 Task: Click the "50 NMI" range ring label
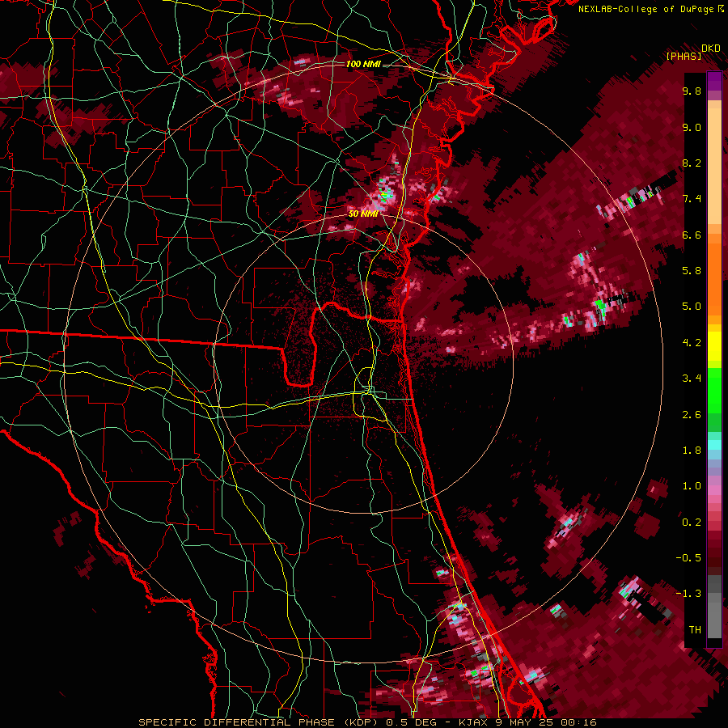(x=363, y=214)
